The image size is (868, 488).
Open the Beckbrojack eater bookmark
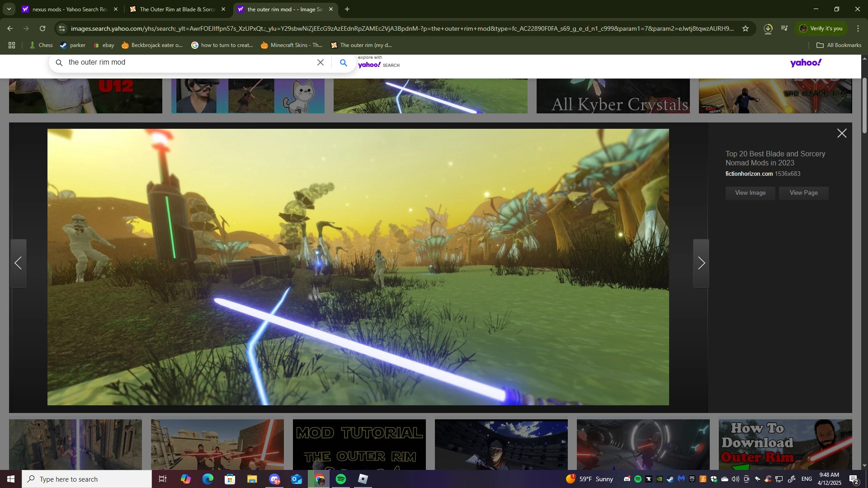point(152,45)
